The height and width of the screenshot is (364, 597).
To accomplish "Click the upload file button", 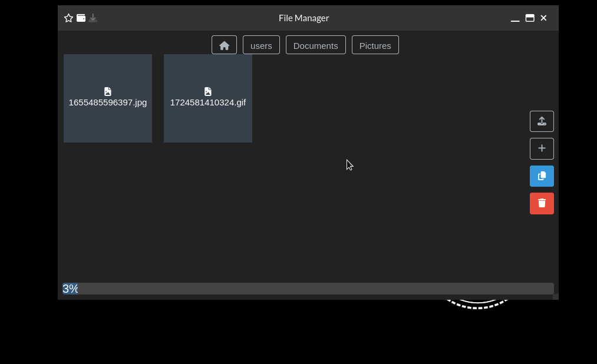I will (542, 121).
